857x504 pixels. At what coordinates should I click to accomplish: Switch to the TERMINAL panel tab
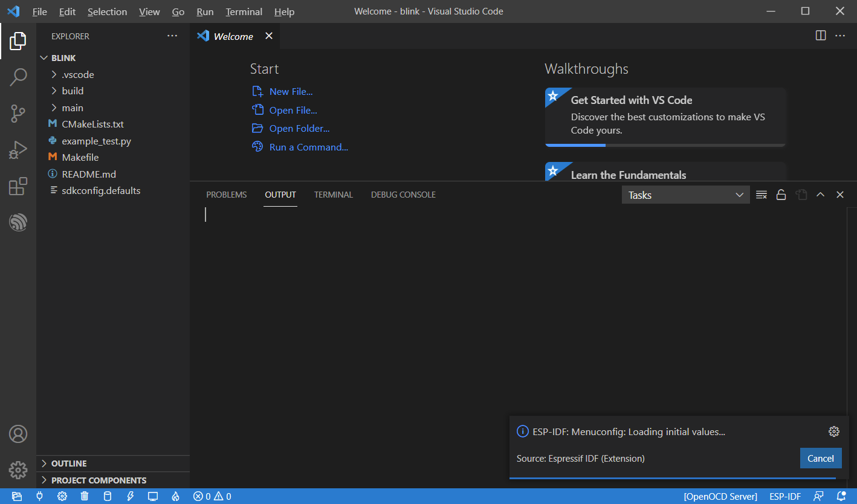334,195
